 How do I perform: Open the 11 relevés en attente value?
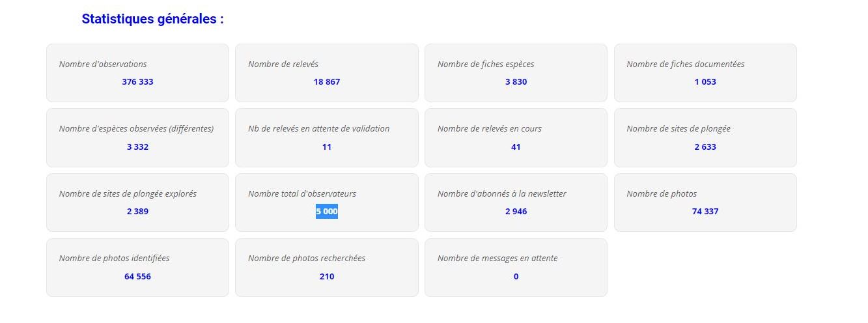point(327,147)
